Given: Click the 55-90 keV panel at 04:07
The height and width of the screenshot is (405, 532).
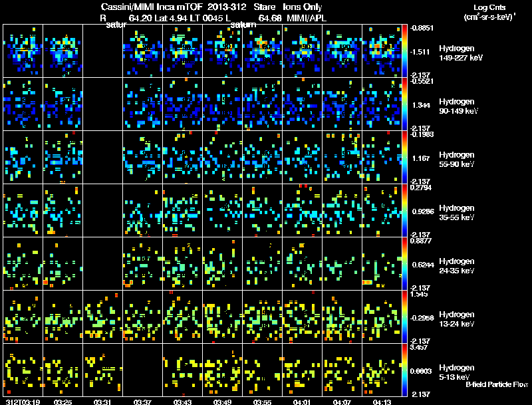Looking at the screenshot, I should [x=342, y=157].
